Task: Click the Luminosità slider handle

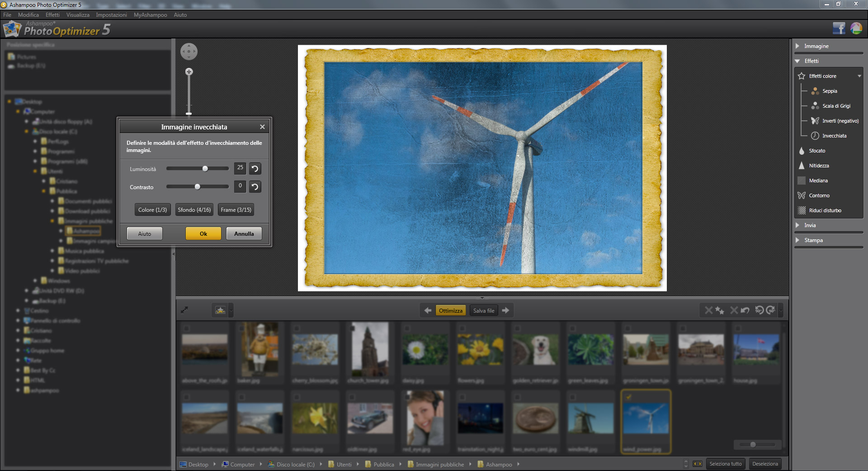Action: pyautogui.click(x=205, y=169)
